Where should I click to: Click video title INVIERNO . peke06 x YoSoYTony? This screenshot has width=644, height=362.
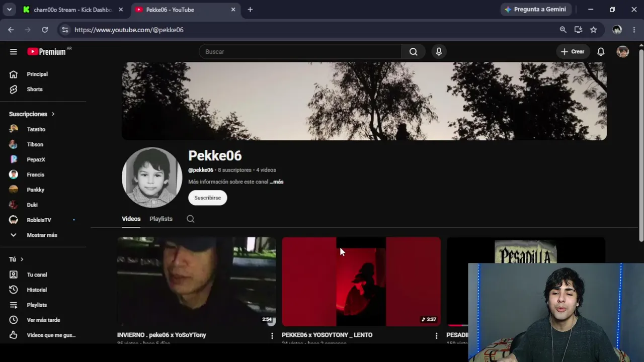162,335
